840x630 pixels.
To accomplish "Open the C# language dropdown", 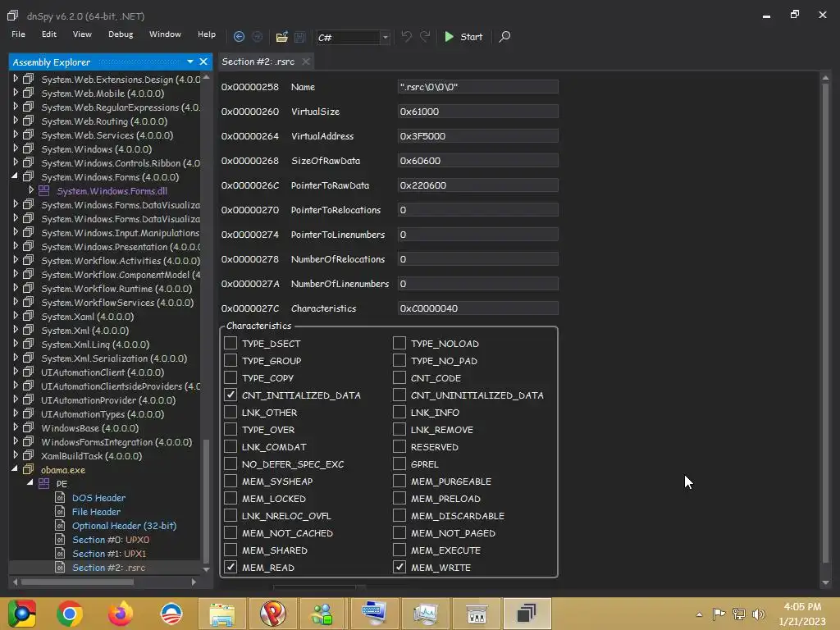I will [x=385, y=38].
